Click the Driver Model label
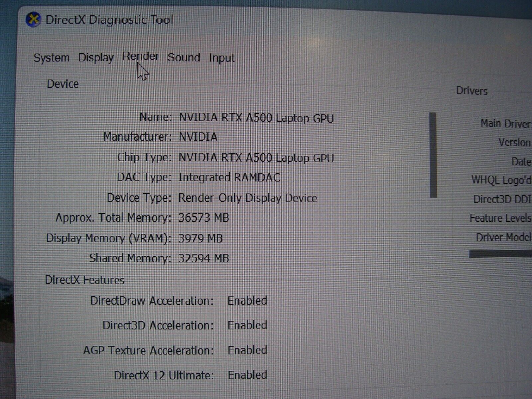Screen dimensions: 532x399 [x=504, y=237]
